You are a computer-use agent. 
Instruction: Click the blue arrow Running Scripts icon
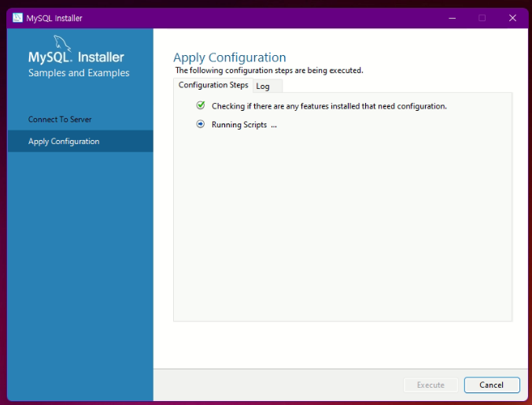[201, 124]
